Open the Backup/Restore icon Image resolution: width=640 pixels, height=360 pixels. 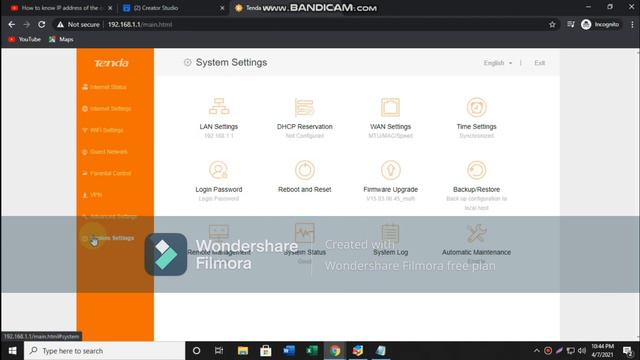point(476,170)
